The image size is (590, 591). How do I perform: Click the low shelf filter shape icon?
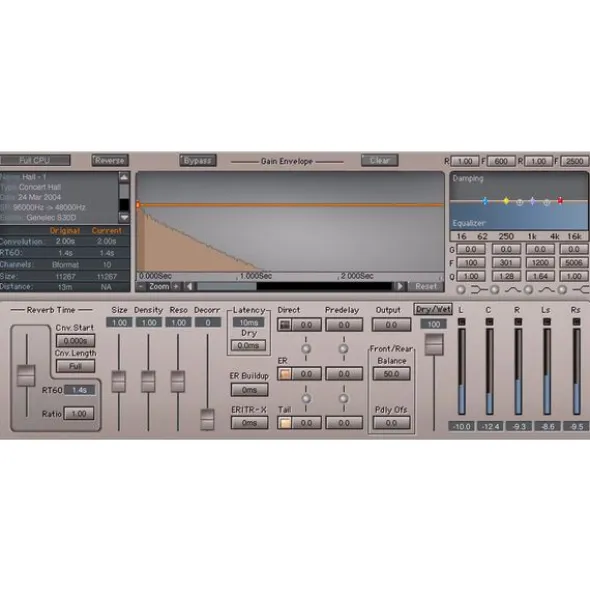point(478,290)
